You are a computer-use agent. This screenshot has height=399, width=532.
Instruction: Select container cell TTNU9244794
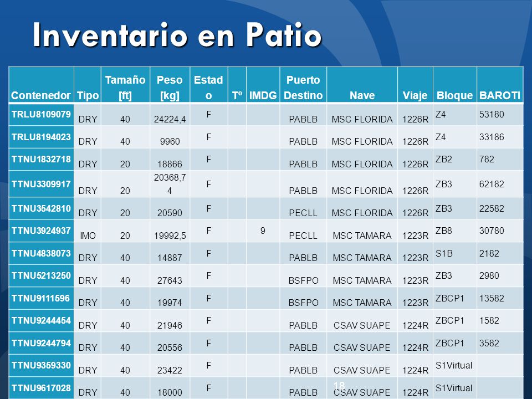pos(41,343)
